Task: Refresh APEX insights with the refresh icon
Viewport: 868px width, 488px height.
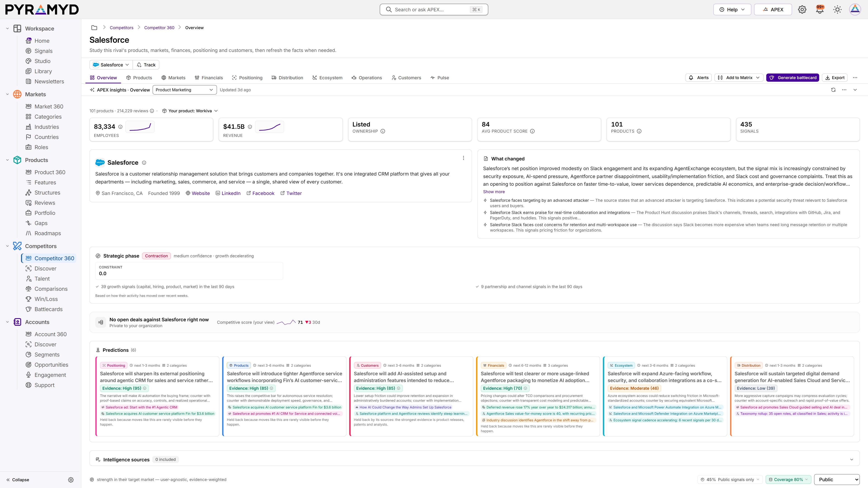Action: [833, 90]
